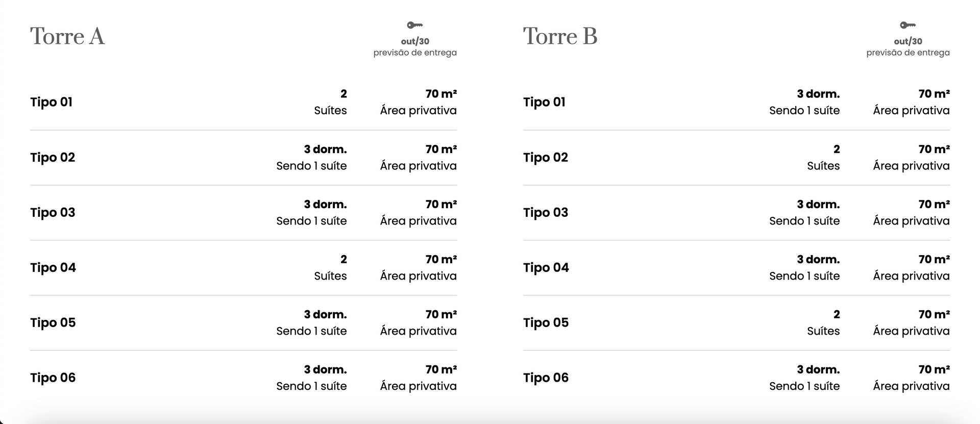The width and height of the screenshot is (980, 424).
Task: Click 2 Suítes label of Torre B Tipo 05
Action: 823,323
